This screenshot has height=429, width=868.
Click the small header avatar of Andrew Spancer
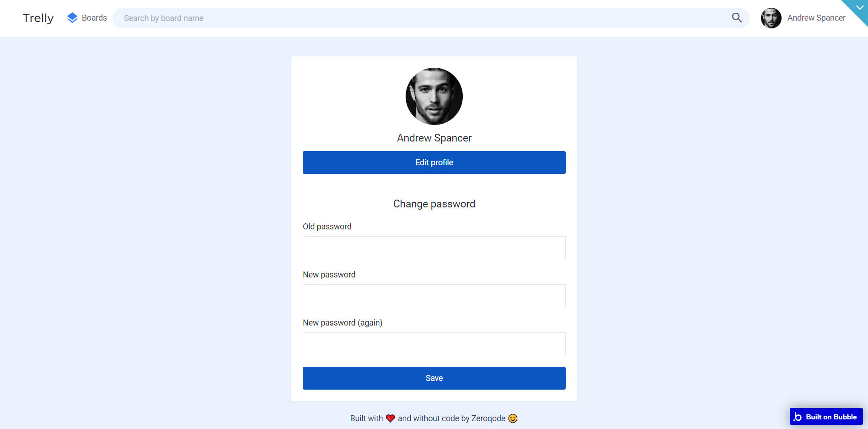(771, 18)
